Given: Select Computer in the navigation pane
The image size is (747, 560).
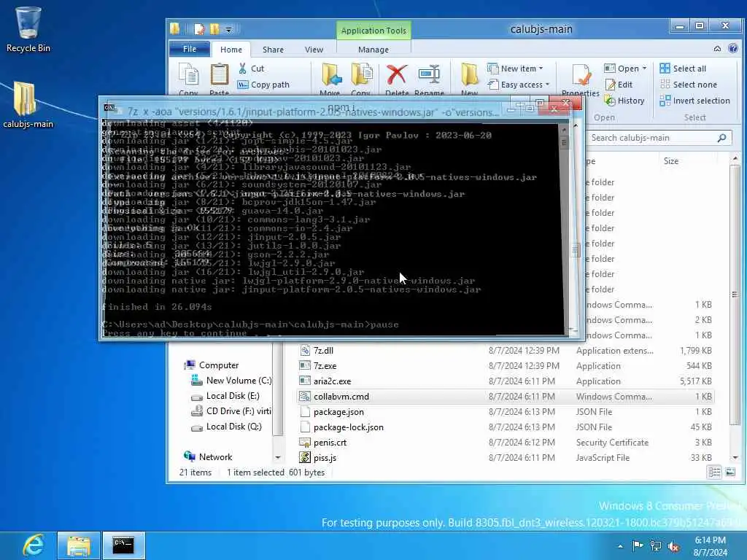Looking at the screenshot, I should [x=211, y=365].
